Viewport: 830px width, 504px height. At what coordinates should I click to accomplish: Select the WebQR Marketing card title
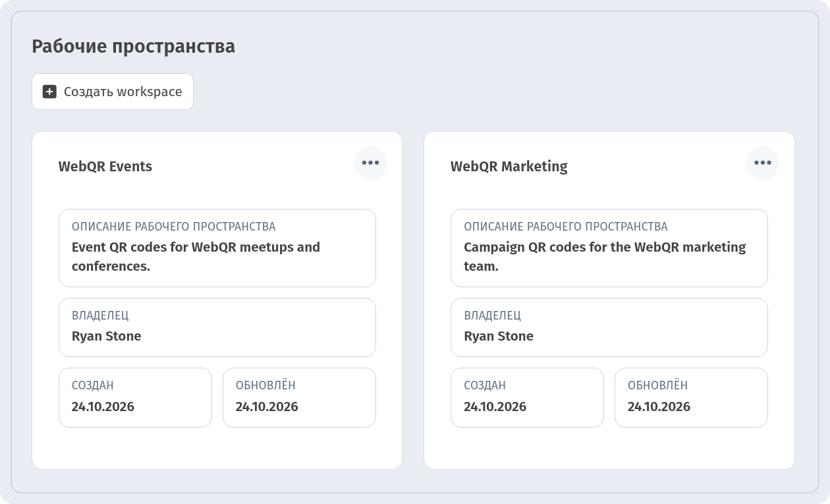509,166
